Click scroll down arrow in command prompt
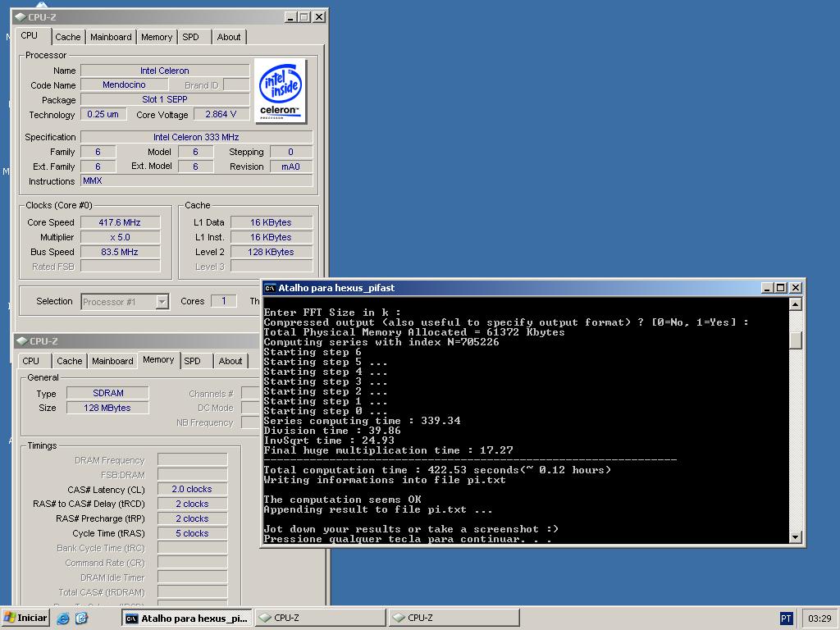This screenshot has width=840, height=630. pyautogui.click(x=796, y=536)
